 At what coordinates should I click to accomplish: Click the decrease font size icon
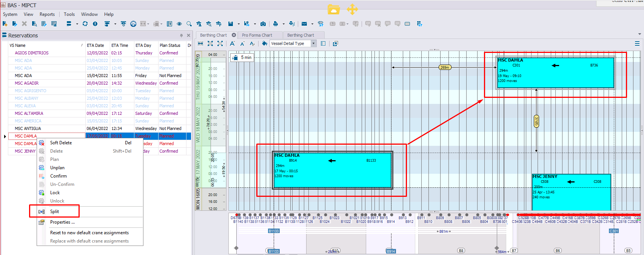242,43
